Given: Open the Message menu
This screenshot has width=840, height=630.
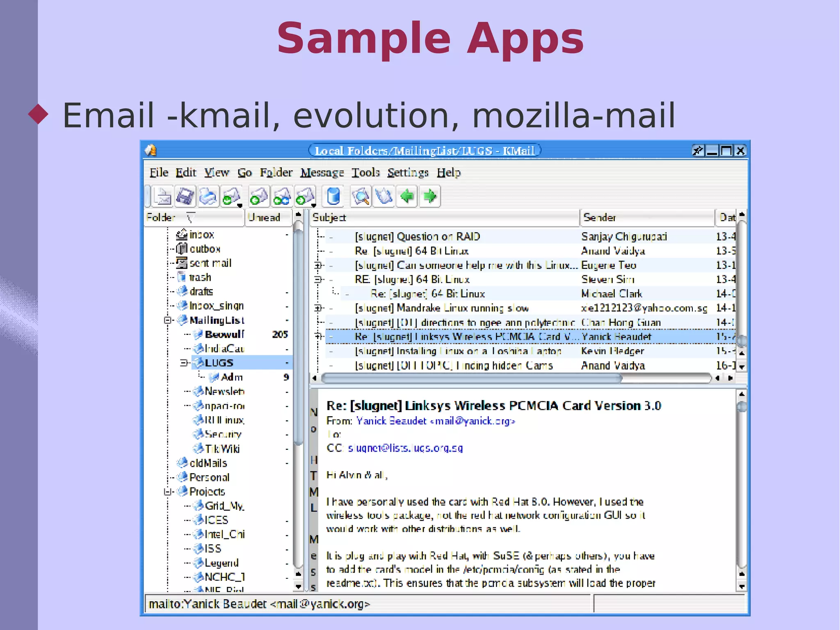Looking at the screenshot, I should [x=322, y=172].
